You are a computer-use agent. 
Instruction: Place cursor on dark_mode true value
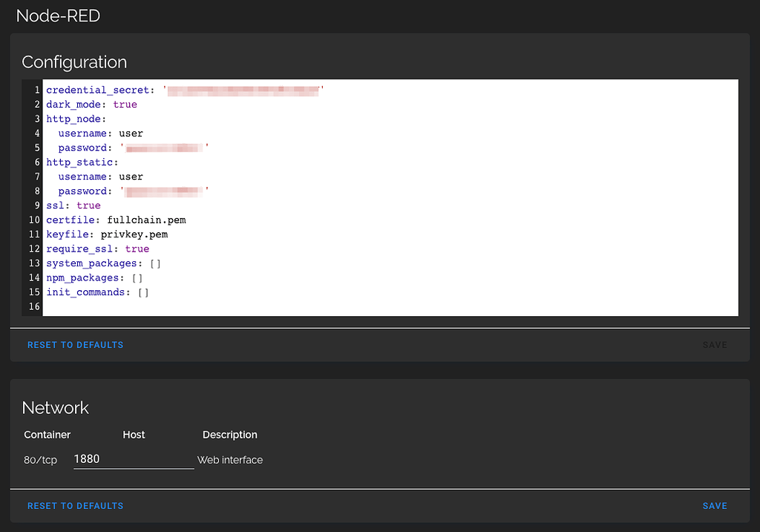click(x=125, y=105)
